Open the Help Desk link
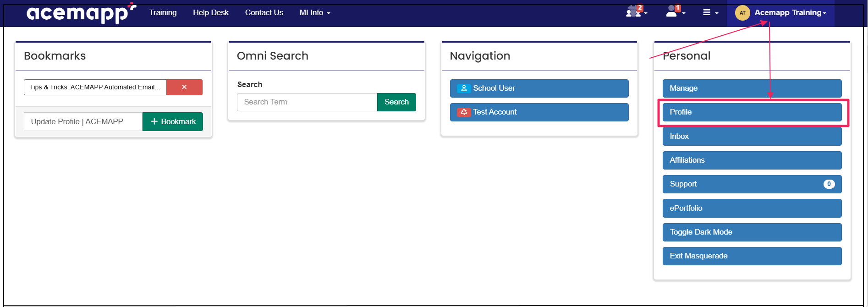868x307 pixels. 210,12
